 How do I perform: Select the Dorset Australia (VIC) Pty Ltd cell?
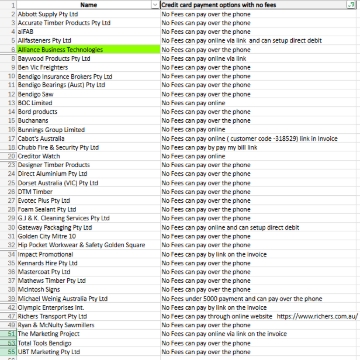pos(88,183)
